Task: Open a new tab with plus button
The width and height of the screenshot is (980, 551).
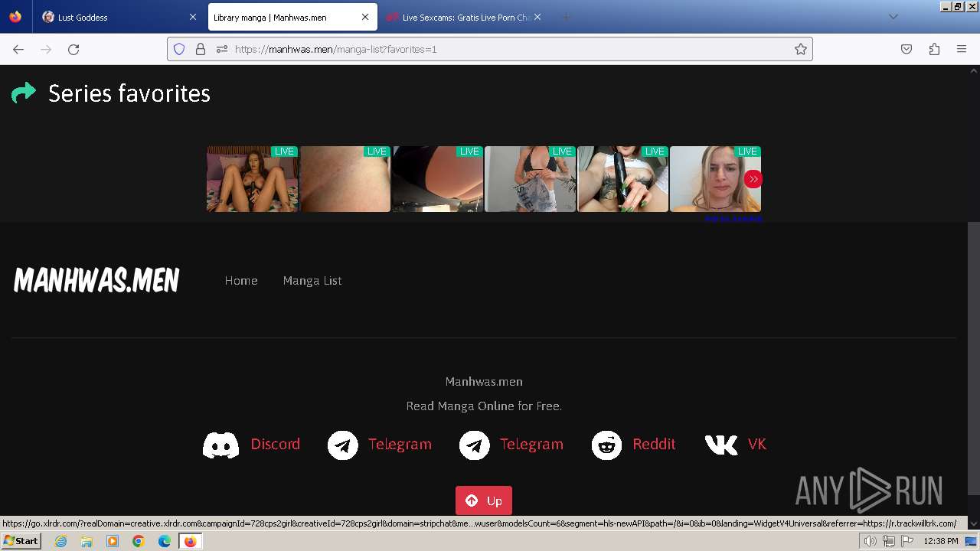Action: pos(566,17)
